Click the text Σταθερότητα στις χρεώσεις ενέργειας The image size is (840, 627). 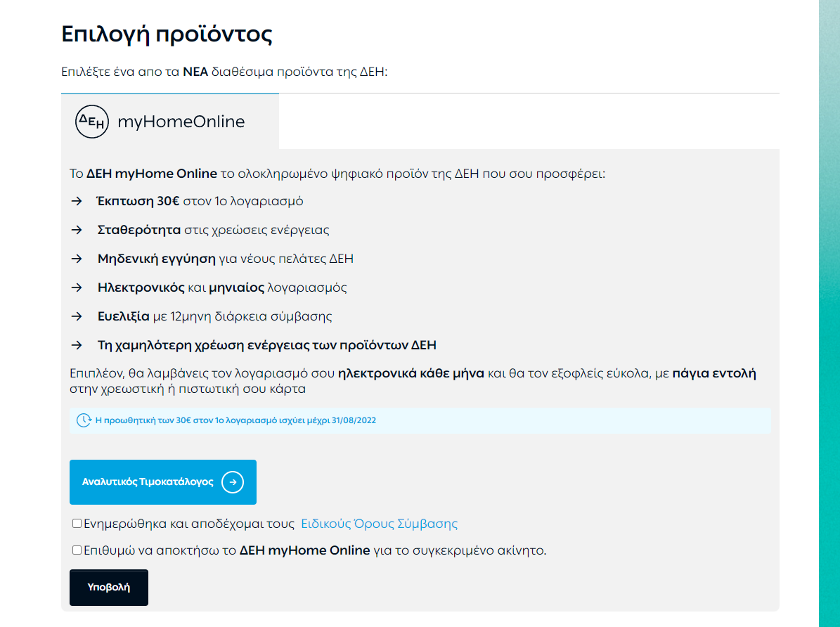click(213, 230)
